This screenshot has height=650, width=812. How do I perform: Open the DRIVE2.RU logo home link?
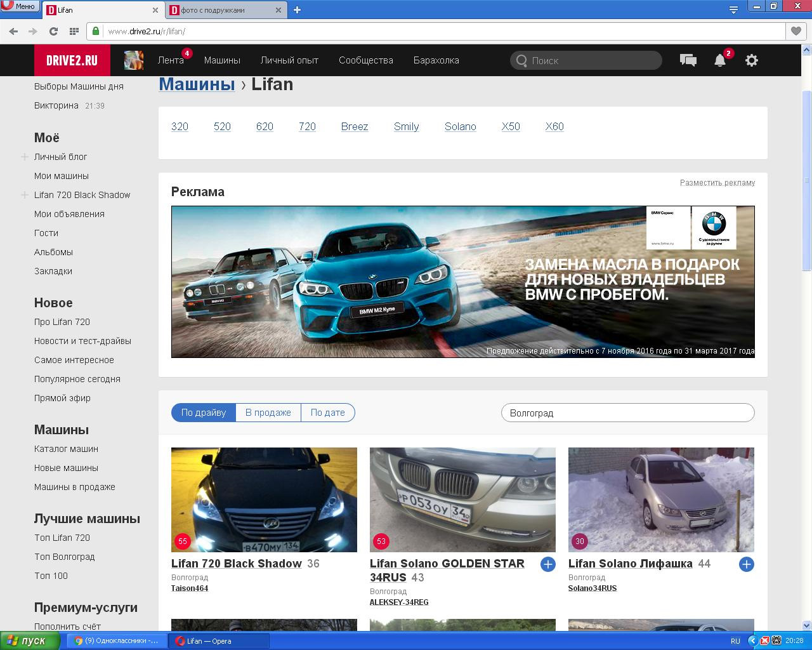pos(72,60)
